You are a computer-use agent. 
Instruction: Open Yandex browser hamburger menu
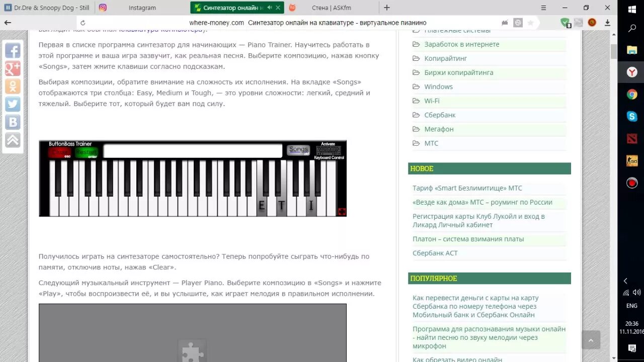pos(543,8)
